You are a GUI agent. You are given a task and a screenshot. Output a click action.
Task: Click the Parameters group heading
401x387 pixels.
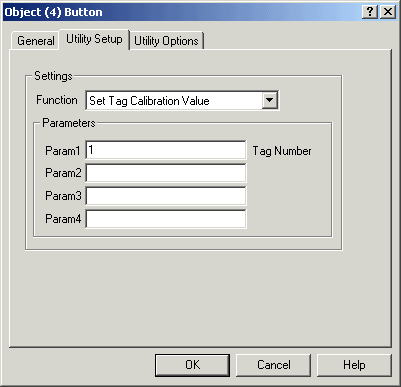69,123
